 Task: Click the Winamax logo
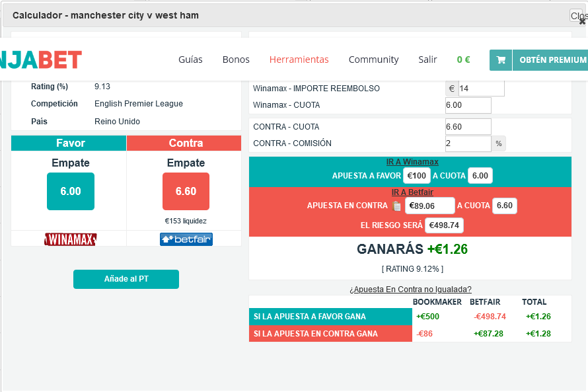(x=71, y=239)
